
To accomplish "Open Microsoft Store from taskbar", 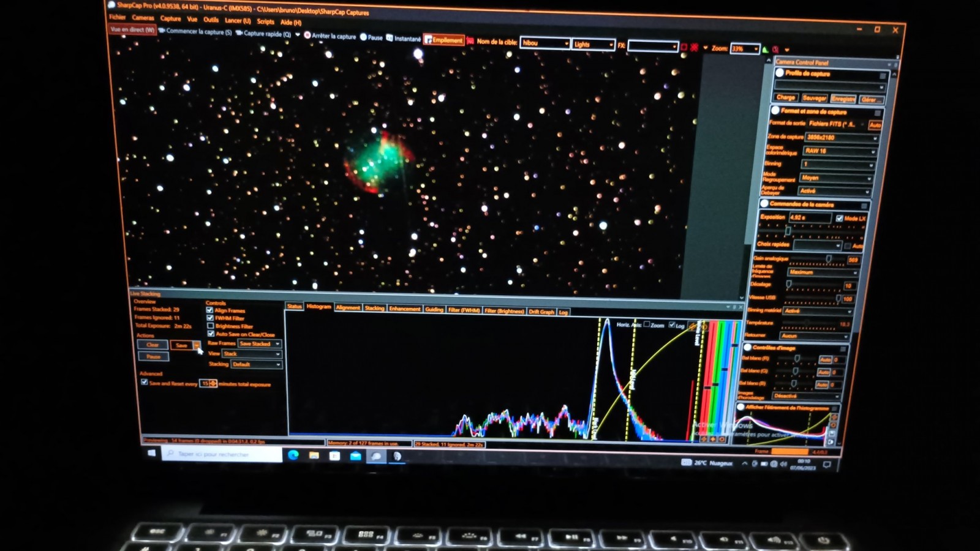I will click(334, 455).
